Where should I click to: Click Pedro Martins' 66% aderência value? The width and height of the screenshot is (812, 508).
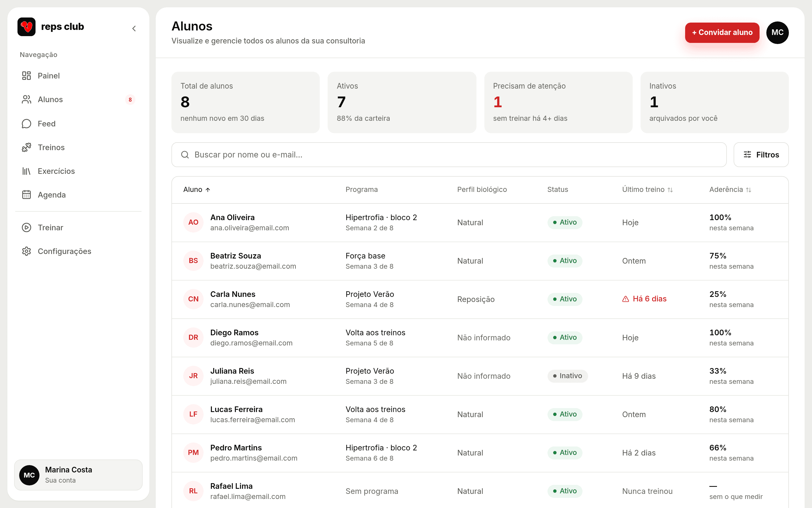(x=718, y=448)
